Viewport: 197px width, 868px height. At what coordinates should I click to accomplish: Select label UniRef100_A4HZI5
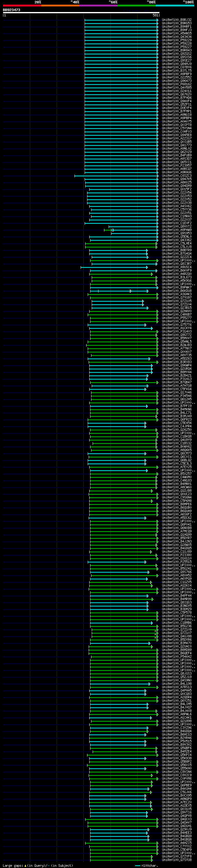(x=176, y=843)
